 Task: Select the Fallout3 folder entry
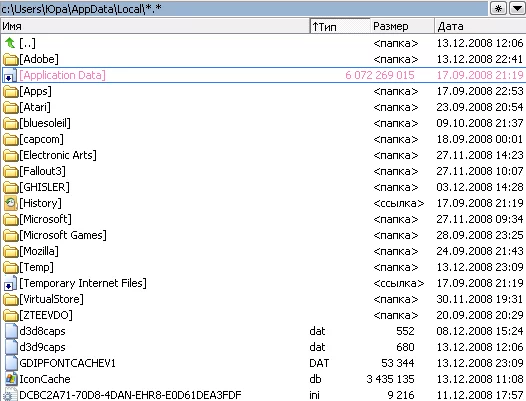click(263, 171)
